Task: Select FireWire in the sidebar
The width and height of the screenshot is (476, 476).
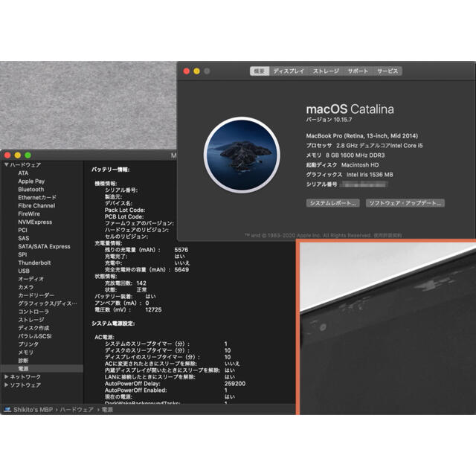Action: (x=29, y=214)
